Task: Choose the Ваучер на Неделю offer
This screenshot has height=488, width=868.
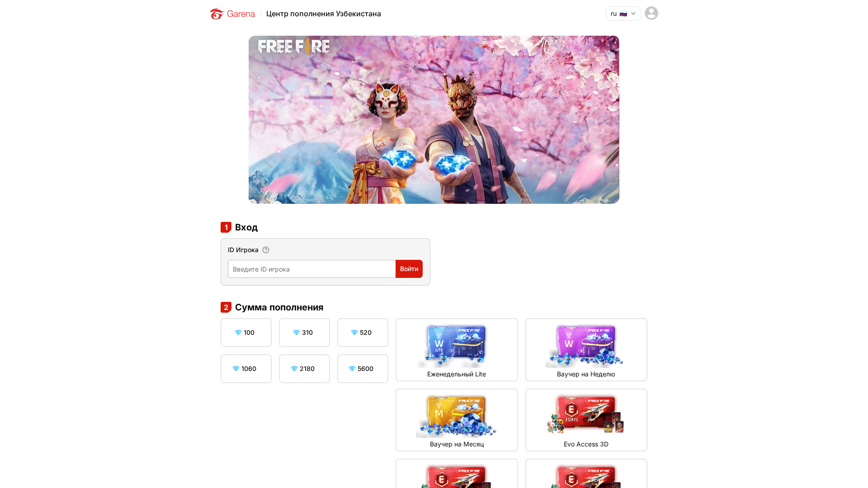Action: click(586, 349)
